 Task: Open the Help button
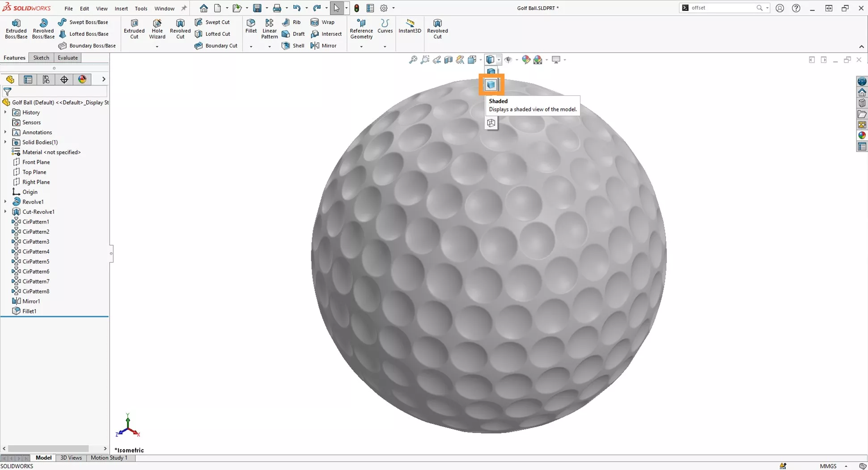796,8
